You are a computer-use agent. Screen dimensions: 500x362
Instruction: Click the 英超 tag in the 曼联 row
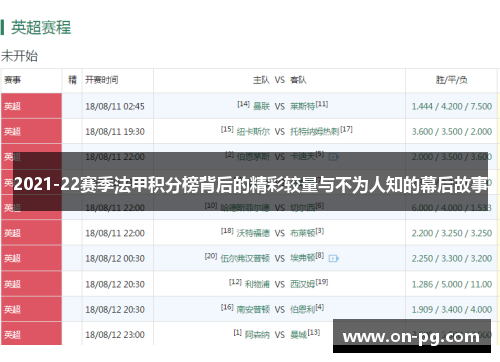pos(12,106)
